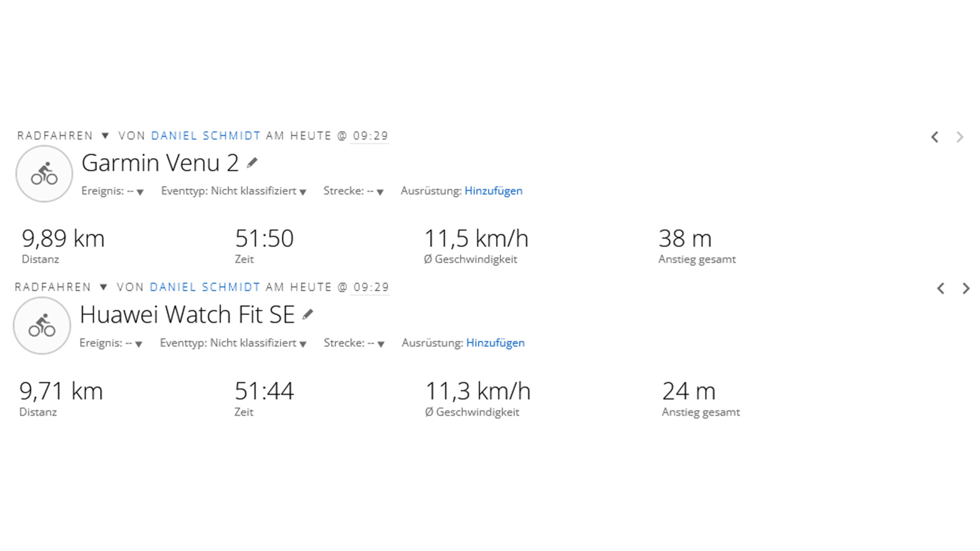Edit the Huawei Watch Fit SE activity name
Screen dimensions: 980x551
point(307,315)
